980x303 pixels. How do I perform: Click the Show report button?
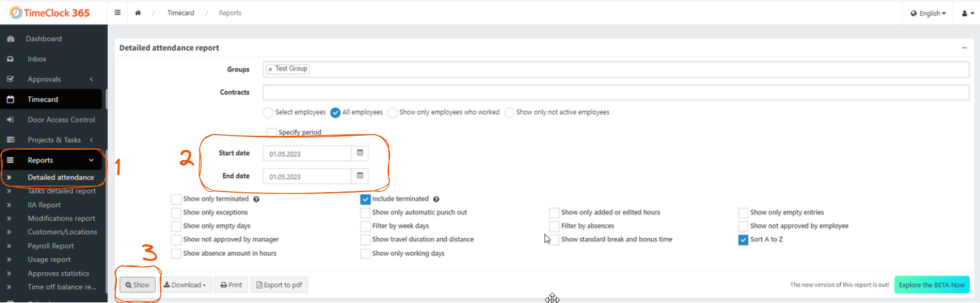tap(138, 285)
